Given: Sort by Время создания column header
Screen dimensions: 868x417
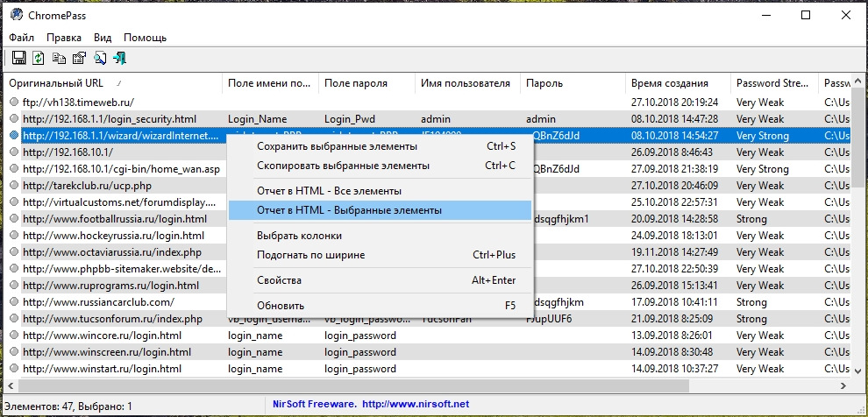Looking at the screenshot, I should [678, 83].
